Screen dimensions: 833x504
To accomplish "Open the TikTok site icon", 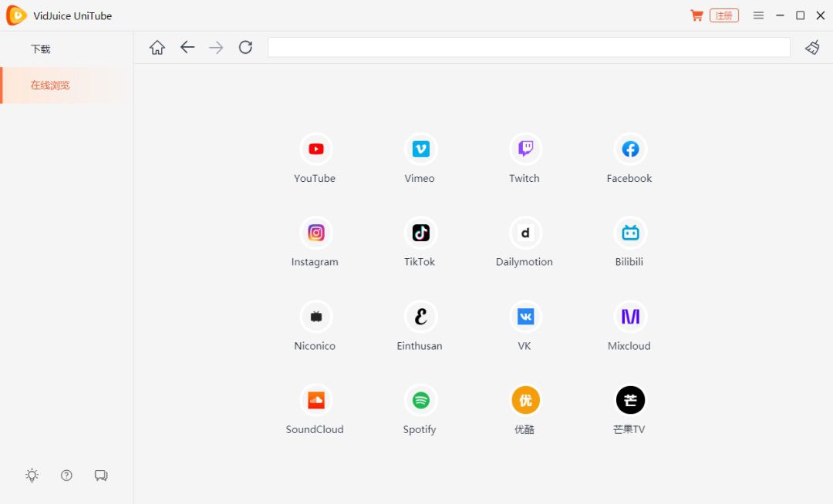I will click(x=421, y=233).
